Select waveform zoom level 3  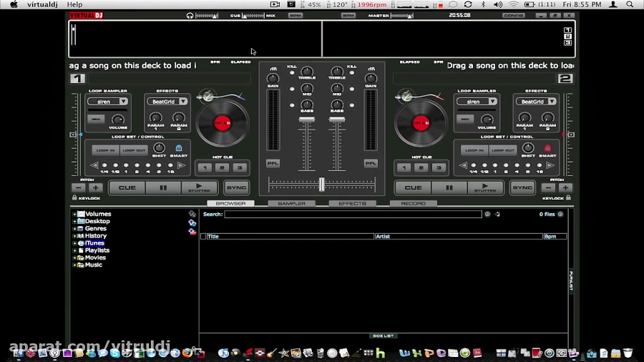[x=567, y=43]
